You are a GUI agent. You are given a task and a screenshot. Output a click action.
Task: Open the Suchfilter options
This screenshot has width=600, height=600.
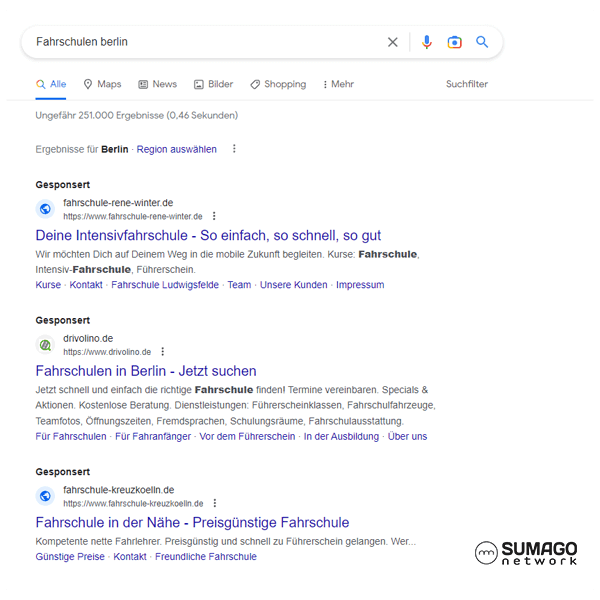(467, 84)
